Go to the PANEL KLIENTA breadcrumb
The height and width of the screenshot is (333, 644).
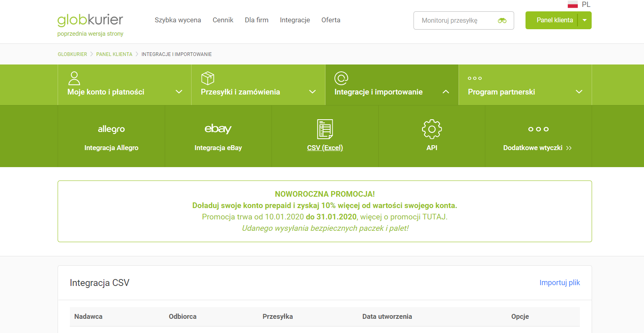click(x=114, y=54)
